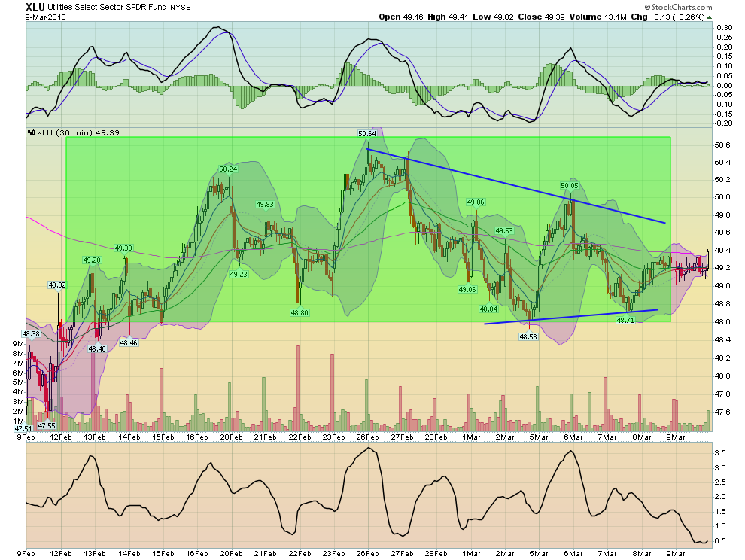
Task: Click the 5M tick on the volume scale
Action: coord(18,382)
